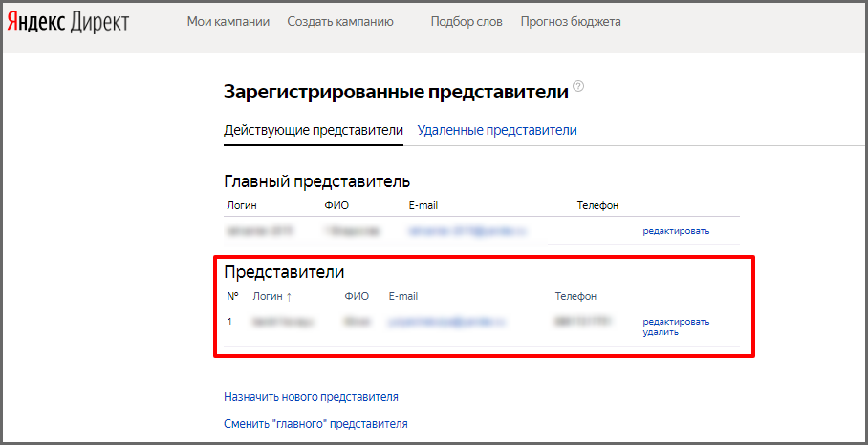868x445 pixels.
Task: Click ФИО header in Представители table
Action: pos(357,296)
